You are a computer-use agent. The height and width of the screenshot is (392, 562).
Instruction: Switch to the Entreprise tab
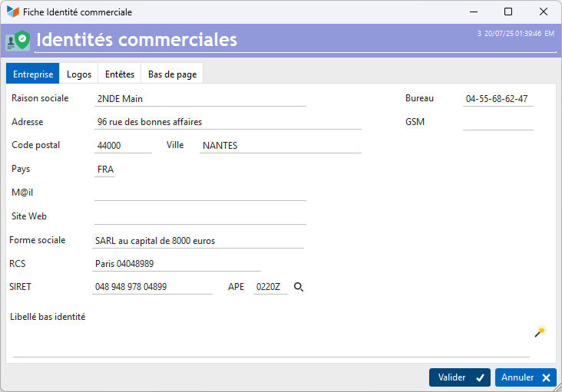point(32,74)
